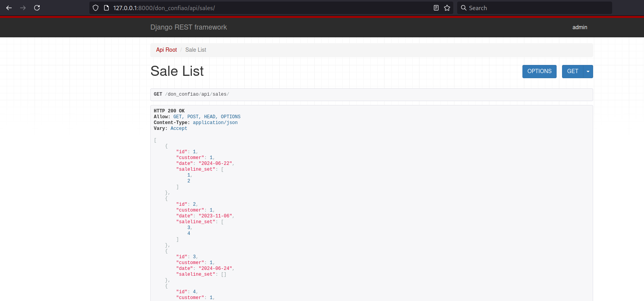Expand the GET format dropdown arrow
Image resolution: width=644 pixels, height=301 pixels.
(588, 72)
